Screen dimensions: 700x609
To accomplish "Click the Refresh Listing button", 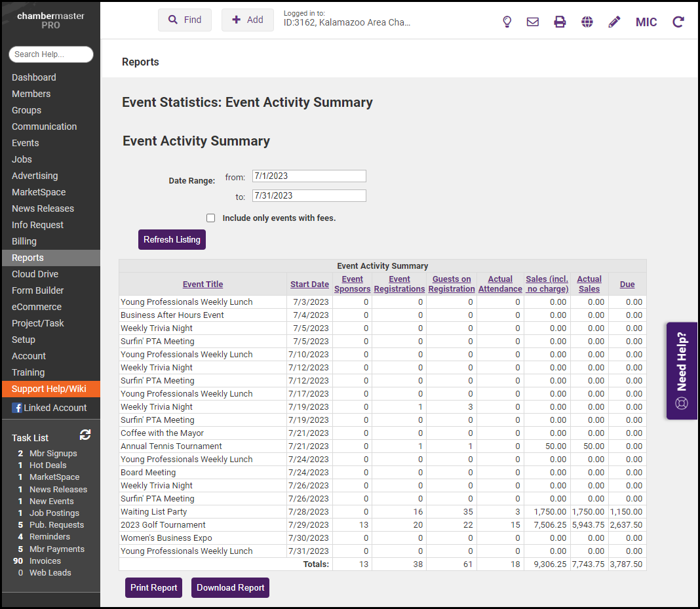I will (172, 240).
